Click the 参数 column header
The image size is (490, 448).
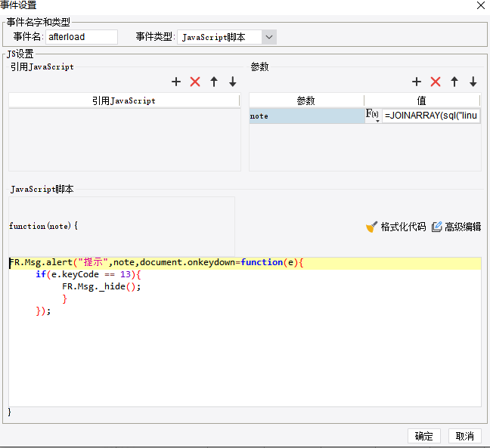tap(306, 100)
